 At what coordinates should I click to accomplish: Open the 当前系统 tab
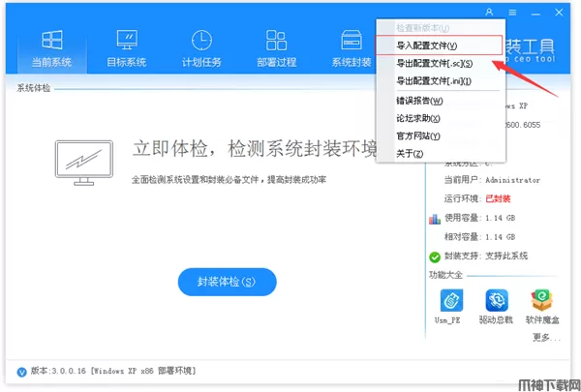coord(51,48)
